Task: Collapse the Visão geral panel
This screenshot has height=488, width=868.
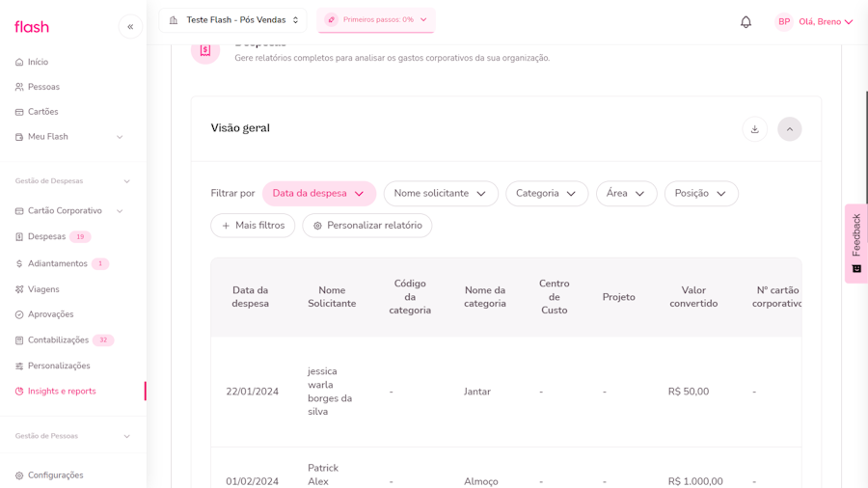Action: click(x=790, y=129)
